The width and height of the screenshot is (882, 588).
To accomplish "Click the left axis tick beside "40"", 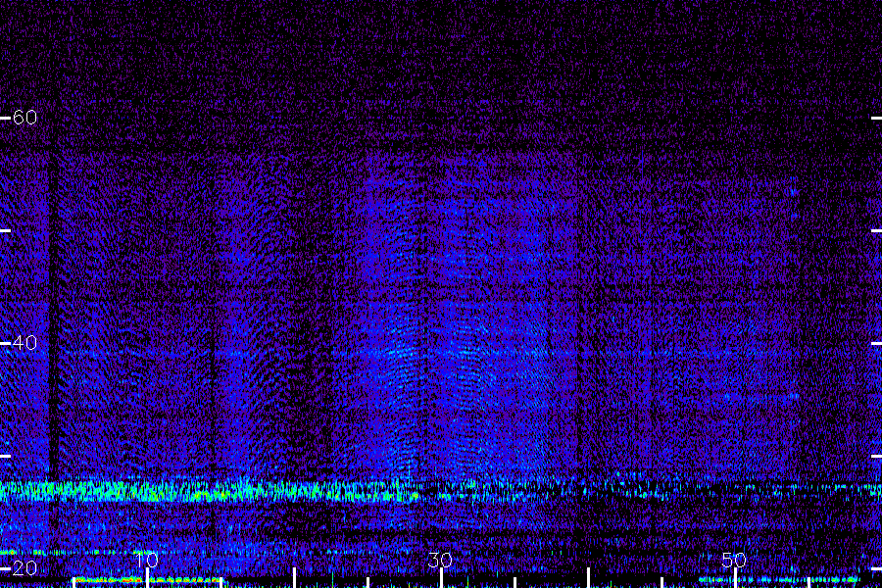I will click(x=5, y=343).
